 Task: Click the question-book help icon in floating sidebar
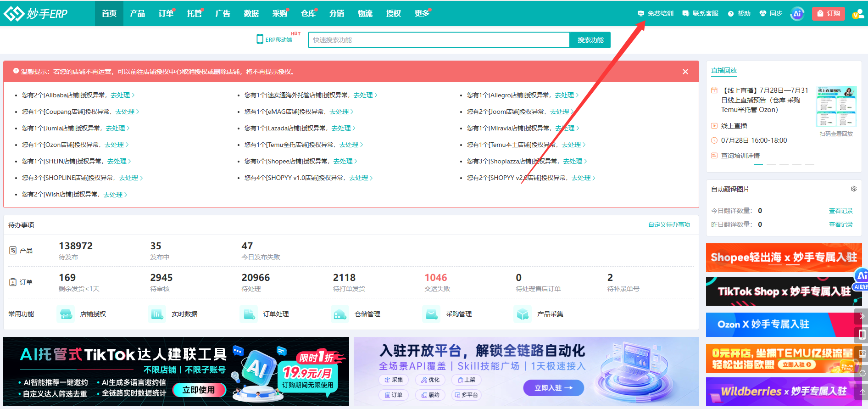coord(862,354)
